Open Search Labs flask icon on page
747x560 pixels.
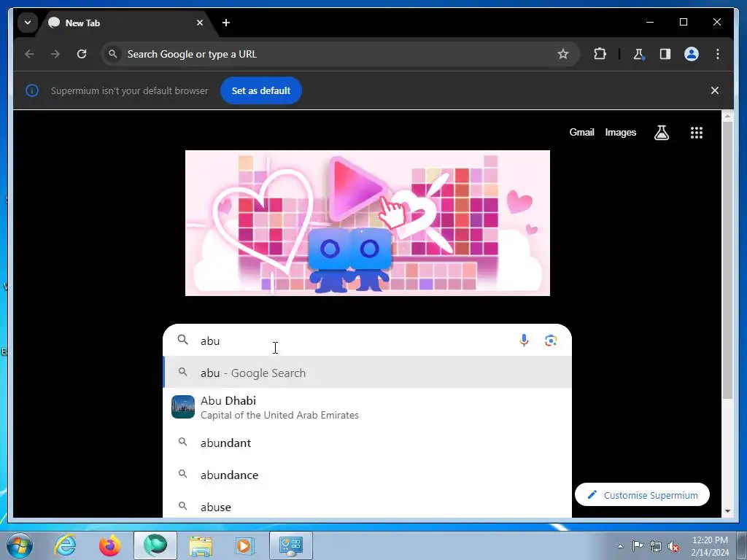661,133
